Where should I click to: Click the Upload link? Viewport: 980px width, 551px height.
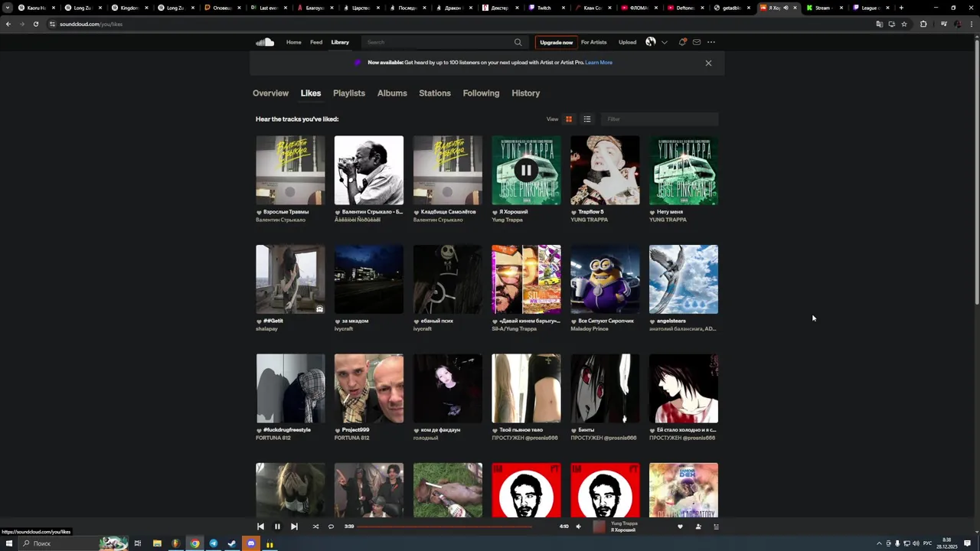[x=628, y=42]
